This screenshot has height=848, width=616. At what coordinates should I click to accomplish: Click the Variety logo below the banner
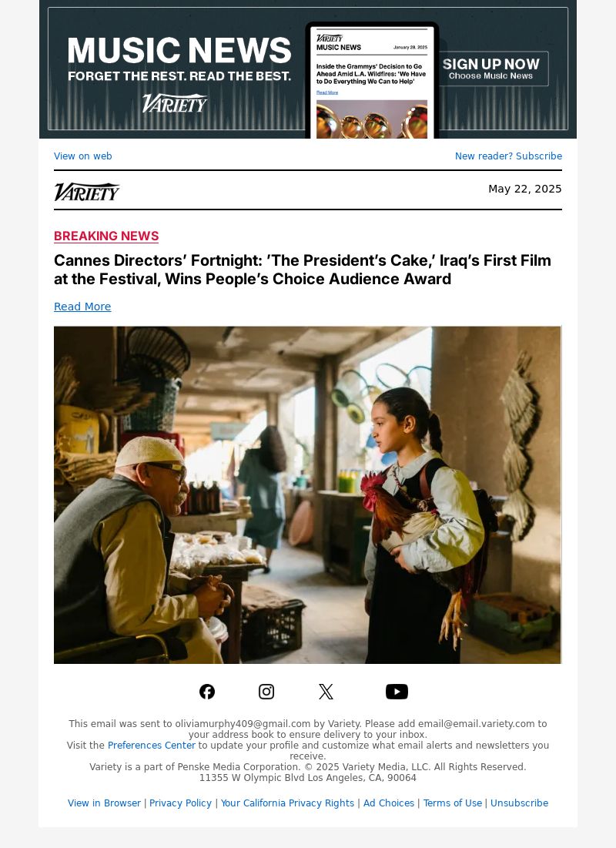[x=86, y=192]
